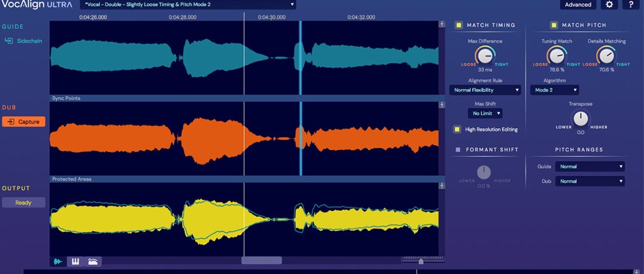Click the horizontal zoom slider handle
Image resolution: width=644 pixels, height=274 pixels.
(421, 261)
